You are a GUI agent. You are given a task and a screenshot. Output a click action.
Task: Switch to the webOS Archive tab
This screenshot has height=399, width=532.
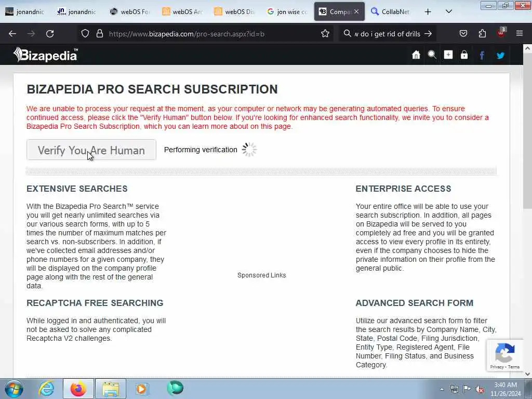click(182, 12)
